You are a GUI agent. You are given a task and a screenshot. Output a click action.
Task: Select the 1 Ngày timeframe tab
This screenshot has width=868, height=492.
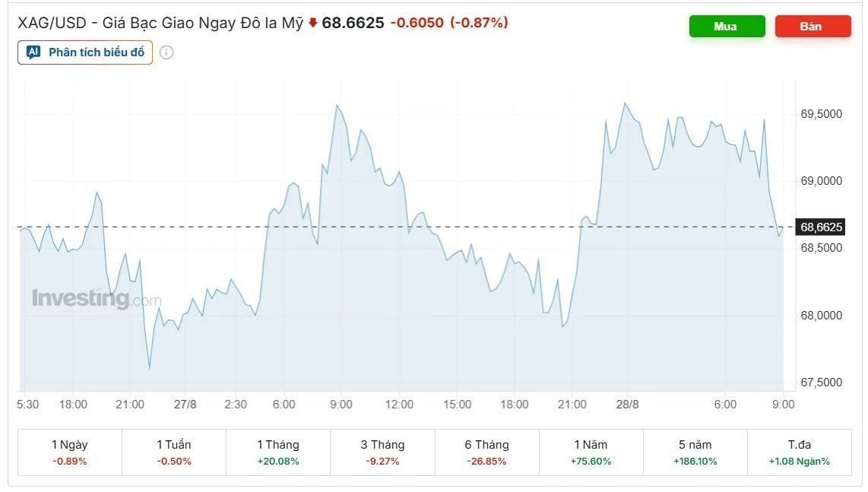[70, 452]
